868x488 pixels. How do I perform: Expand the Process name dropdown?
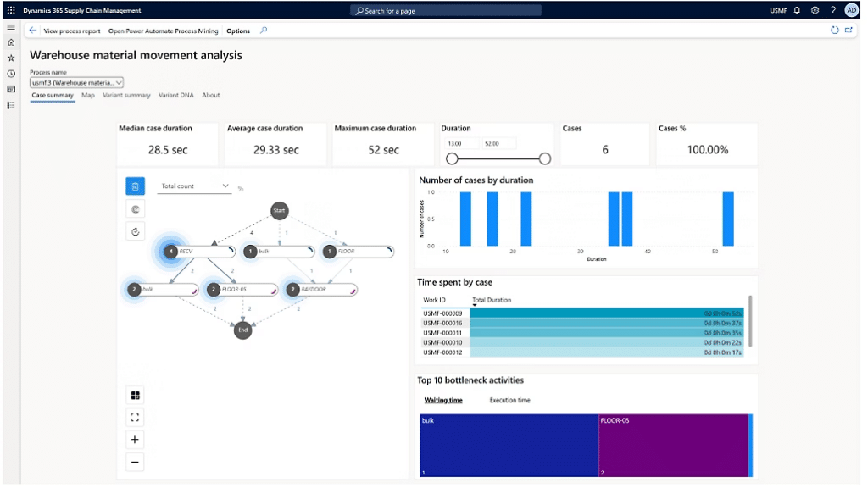click(77, 82)
